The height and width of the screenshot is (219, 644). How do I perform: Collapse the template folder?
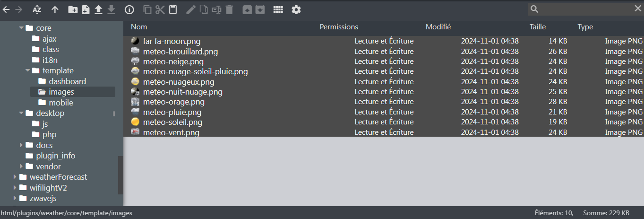pyautogui.click(x=27, y=70)
